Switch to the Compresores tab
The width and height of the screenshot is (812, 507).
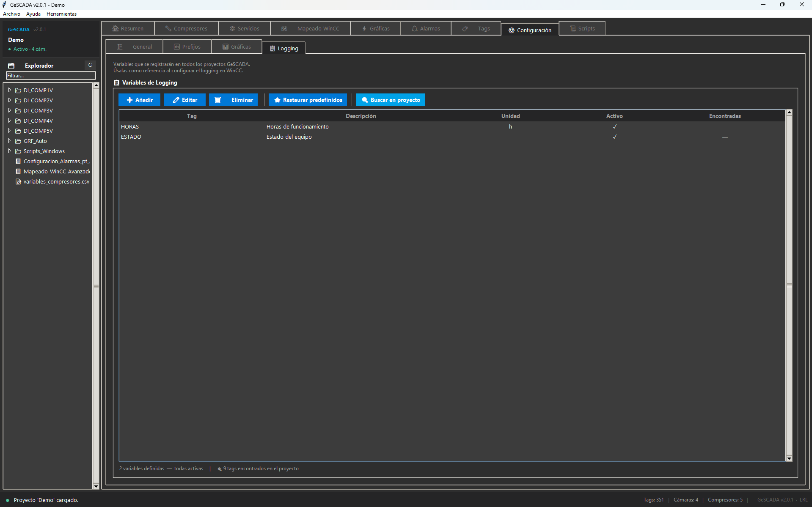tap(186, 28)
